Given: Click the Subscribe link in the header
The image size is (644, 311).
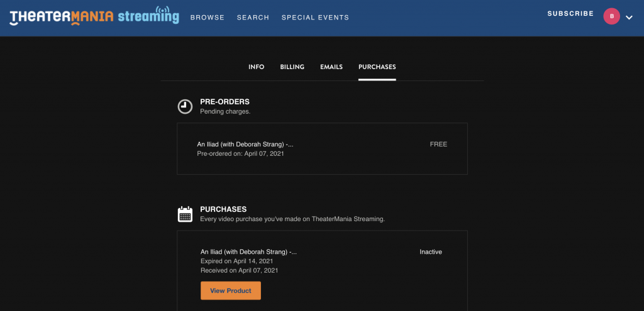Looking at the screenshot, I should (570, 14).
